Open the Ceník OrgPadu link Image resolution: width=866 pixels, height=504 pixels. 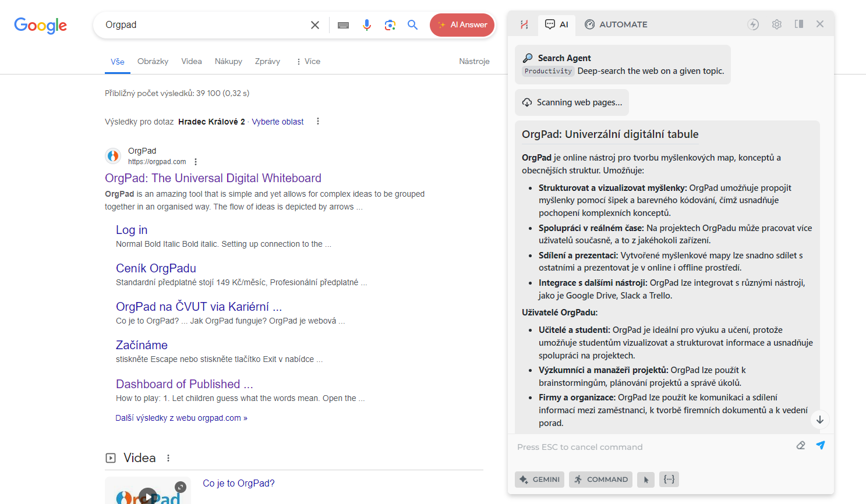(x=155, y=268)
